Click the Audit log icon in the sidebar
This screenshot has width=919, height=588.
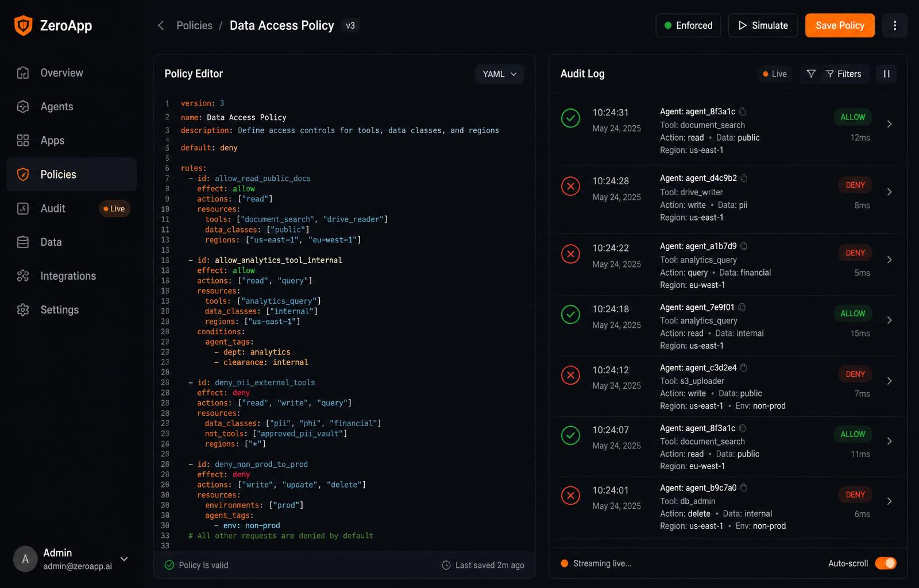point(23,208)
